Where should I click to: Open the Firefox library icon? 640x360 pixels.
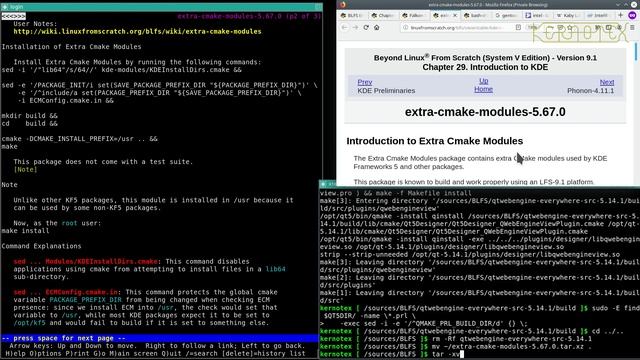point(598,27)
